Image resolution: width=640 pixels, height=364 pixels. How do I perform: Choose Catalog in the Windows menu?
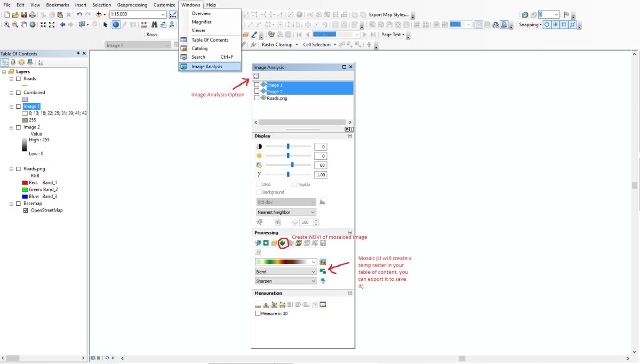pos(210,48)
